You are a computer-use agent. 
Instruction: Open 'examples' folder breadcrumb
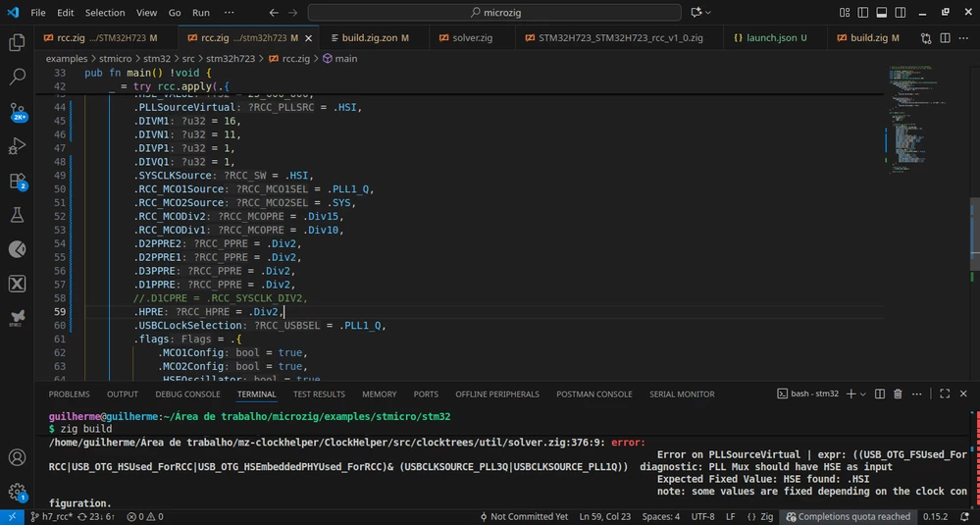(x=67, y=58)
